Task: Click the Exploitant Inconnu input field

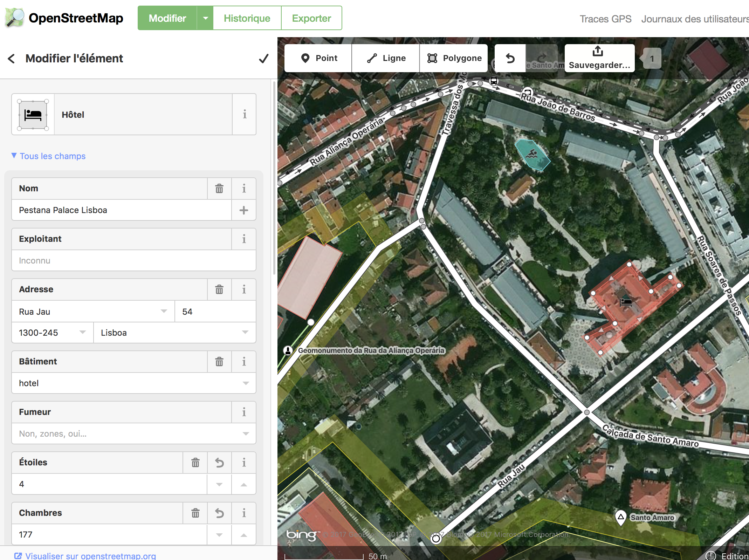Action: click(134, 260)
